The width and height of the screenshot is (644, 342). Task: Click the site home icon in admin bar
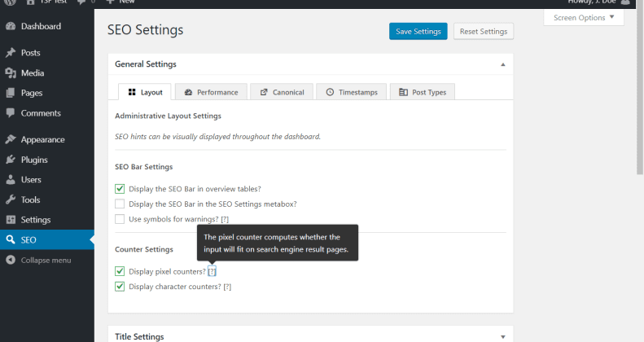[x=30, y=2]
